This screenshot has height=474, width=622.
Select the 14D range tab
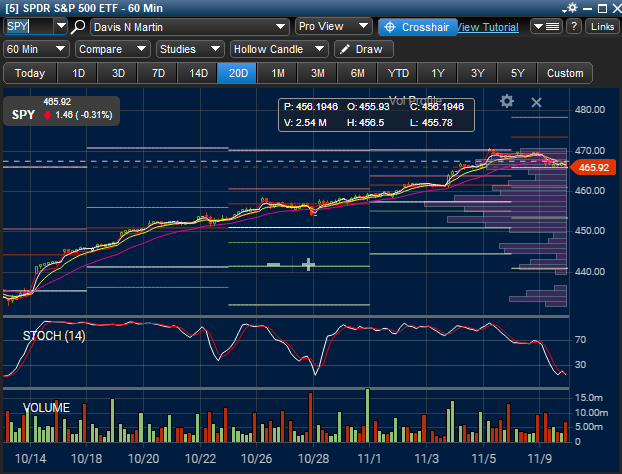[x=198, y=73]
